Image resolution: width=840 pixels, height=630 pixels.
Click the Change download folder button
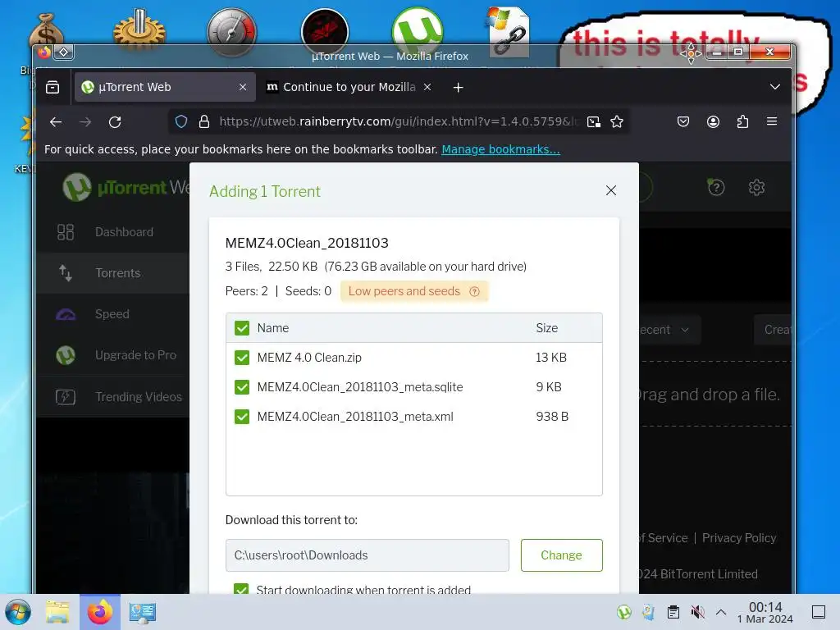[x=561, y=555]
